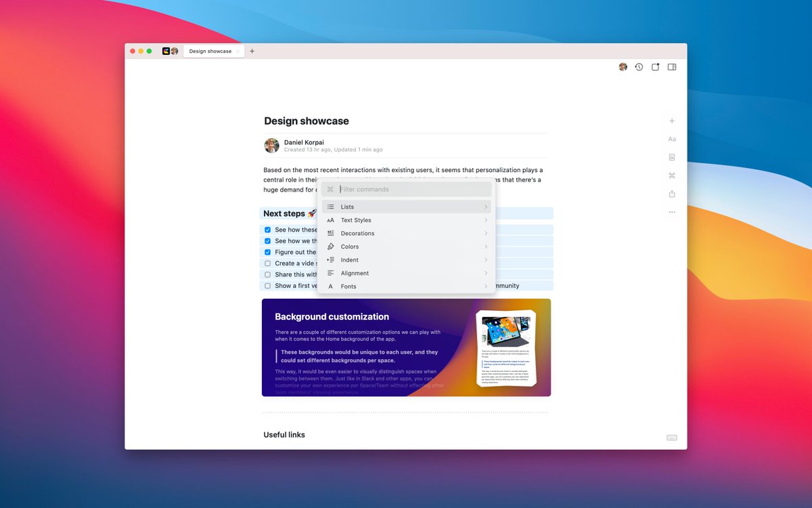This screenshot has width=812, height=508.
Task: Open the command shortcut icon in the right rail
Action: pyautogui.click(x=672, y=175)
